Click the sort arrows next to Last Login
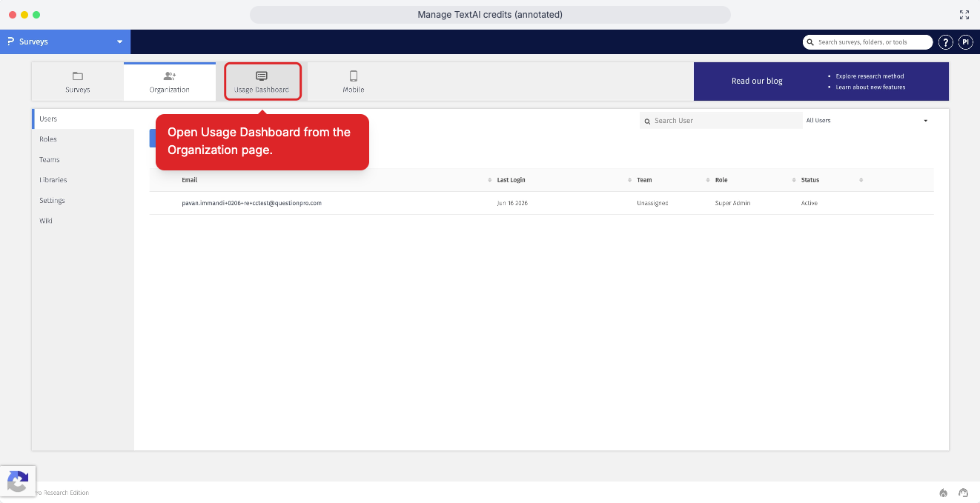 (x=629, y=180)
